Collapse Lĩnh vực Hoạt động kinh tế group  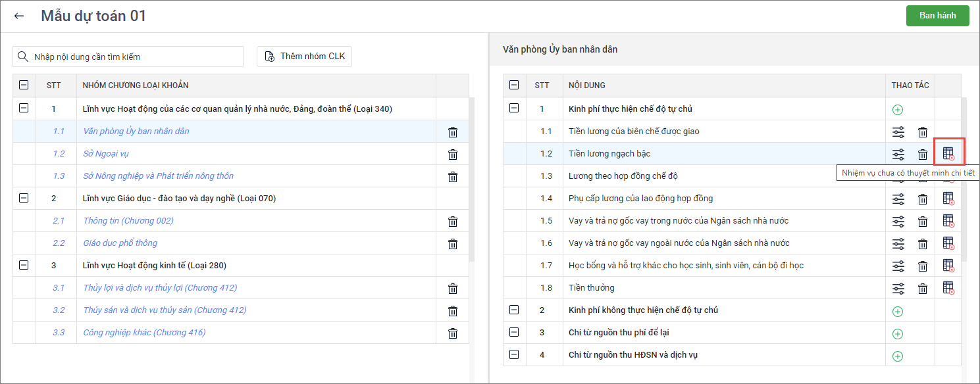[x=24, y=265]
